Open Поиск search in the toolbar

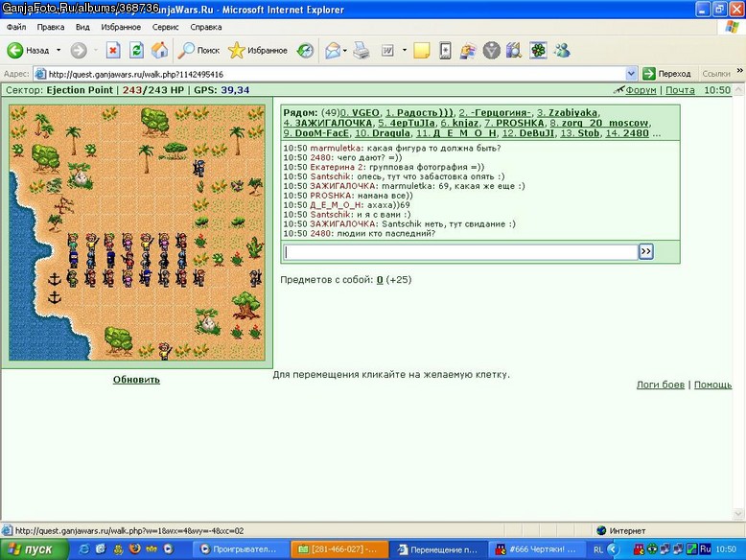click(x=198, y=50)
